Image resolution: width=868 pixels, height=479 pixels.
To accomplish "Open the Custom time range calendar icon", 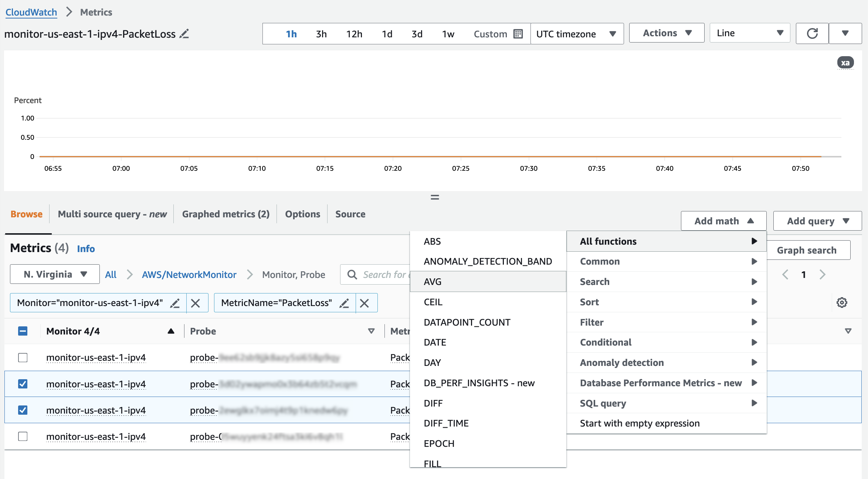I will click(518, 34).
